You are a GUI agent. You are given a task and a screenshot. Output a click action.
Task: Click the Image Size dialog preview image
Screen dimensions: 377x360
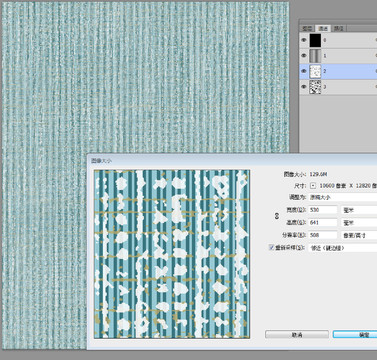point(172,254)
